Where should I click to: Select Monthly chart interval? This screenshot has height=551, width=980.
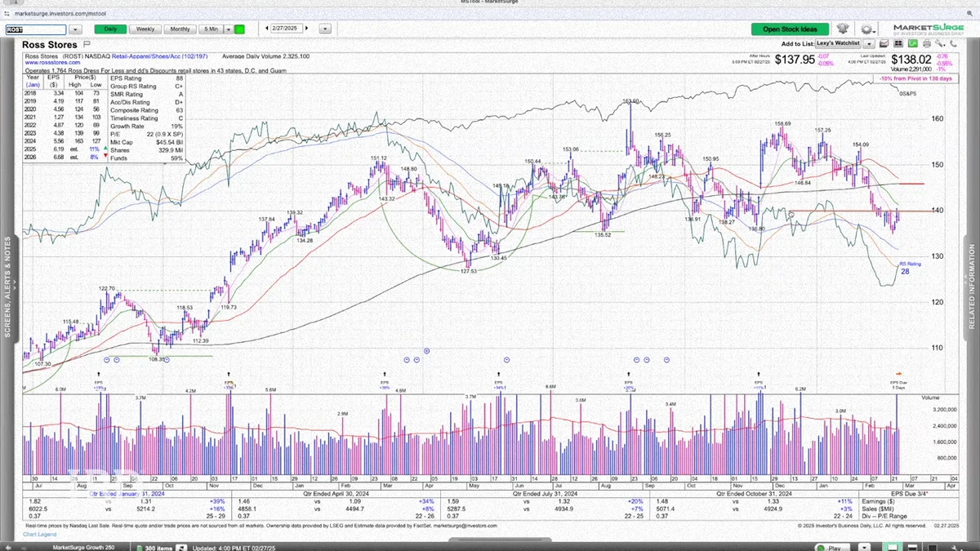[x=180, y=29]
